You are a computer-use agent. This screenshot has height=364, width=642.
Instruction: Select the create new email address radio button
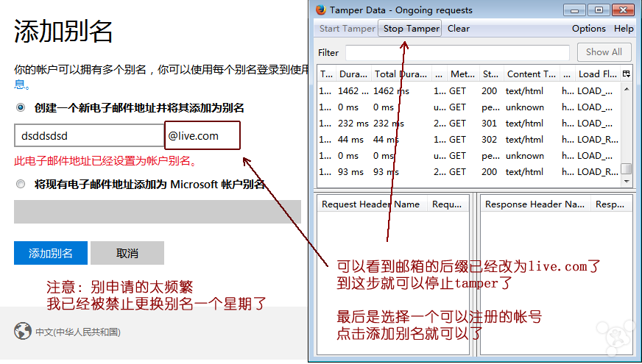21,107
